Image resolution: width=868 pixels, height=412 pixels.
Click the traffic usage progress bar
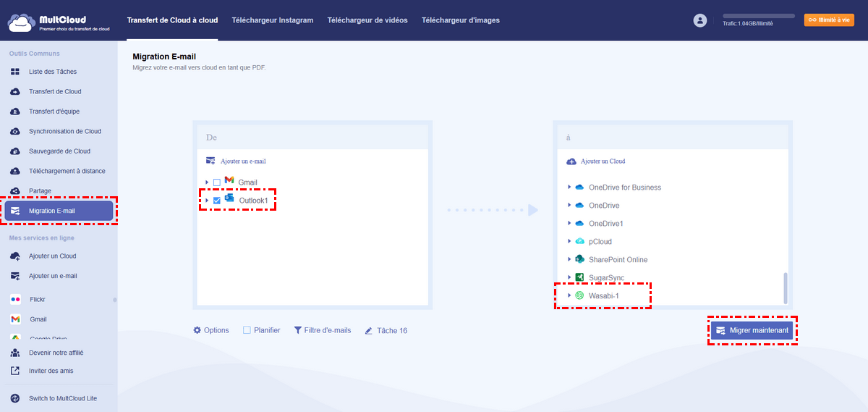pyautogui.click(x=758, y=16)
